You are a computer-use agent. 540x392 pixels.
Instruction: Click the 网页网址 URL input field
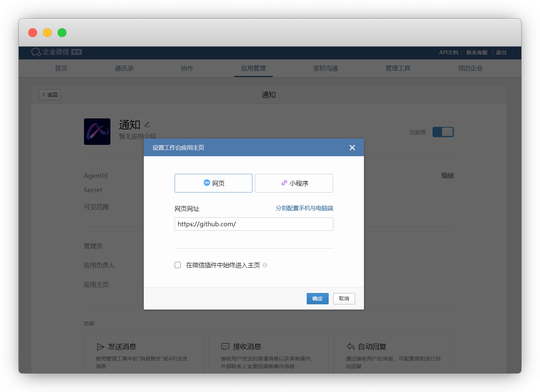coord(254,224)
